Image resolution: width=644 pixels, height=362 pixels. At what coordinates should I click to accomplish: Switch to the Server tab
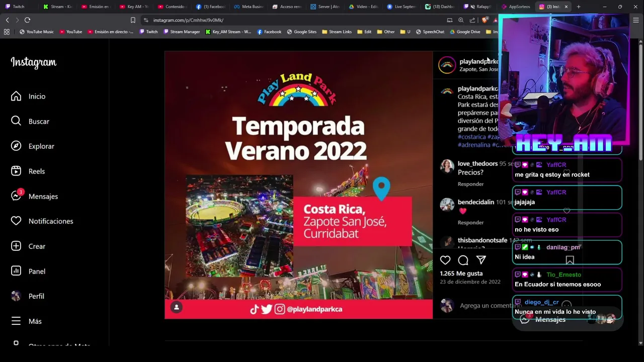pos(325,7)
